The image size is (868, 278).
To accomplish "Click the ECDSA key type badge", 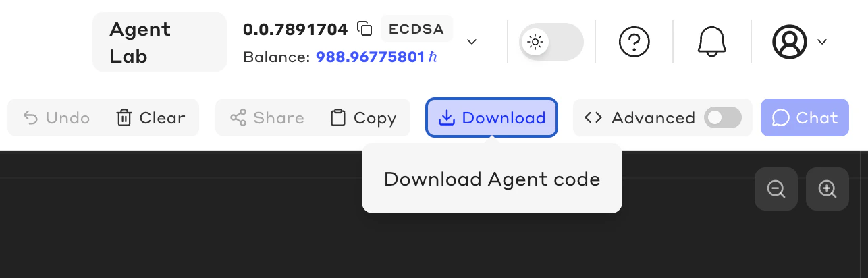I will pos(416,29).
